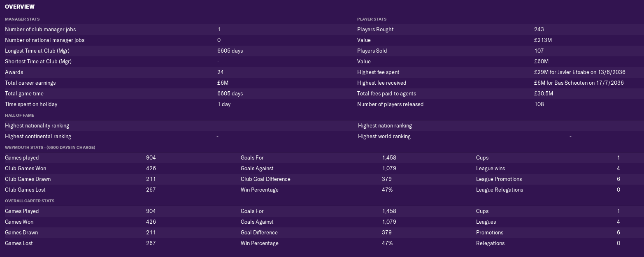Click the Manager Stats section header

[x=22, y=19]
